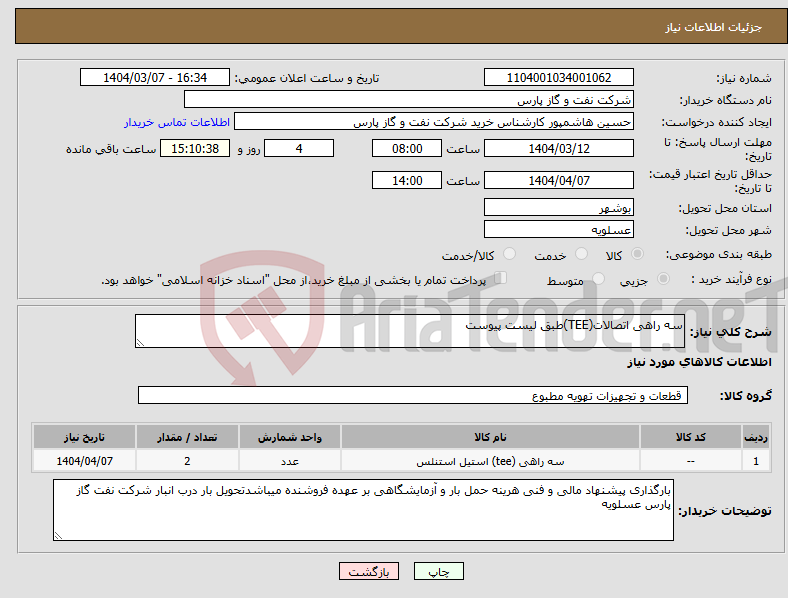Image resolution: width=788 pixels, height=598 pixels.
Task: Click the ردیف column header
Action: pos(756,437)
